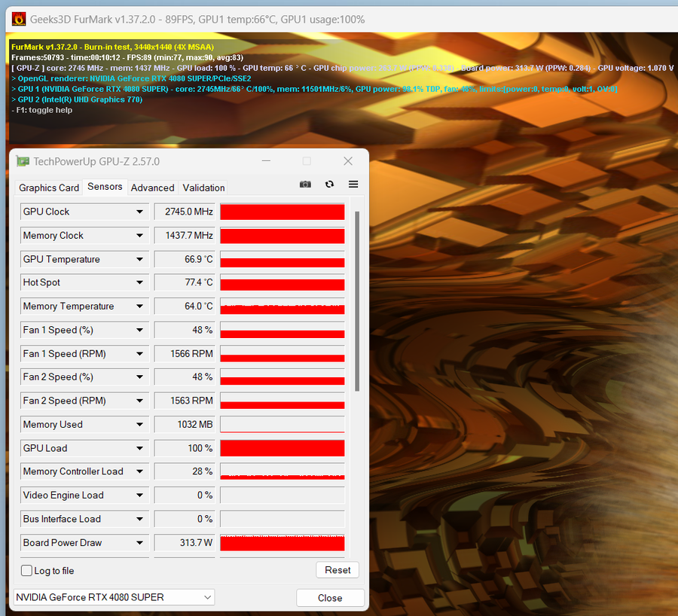Click the GPU-Z refresh icon
678x616 pixels.
click(329, 184)
